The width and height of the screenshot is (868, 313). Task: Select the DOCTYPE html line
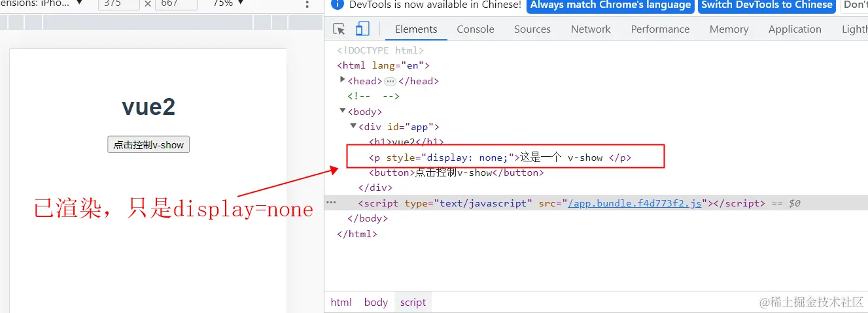click(380, 50)
